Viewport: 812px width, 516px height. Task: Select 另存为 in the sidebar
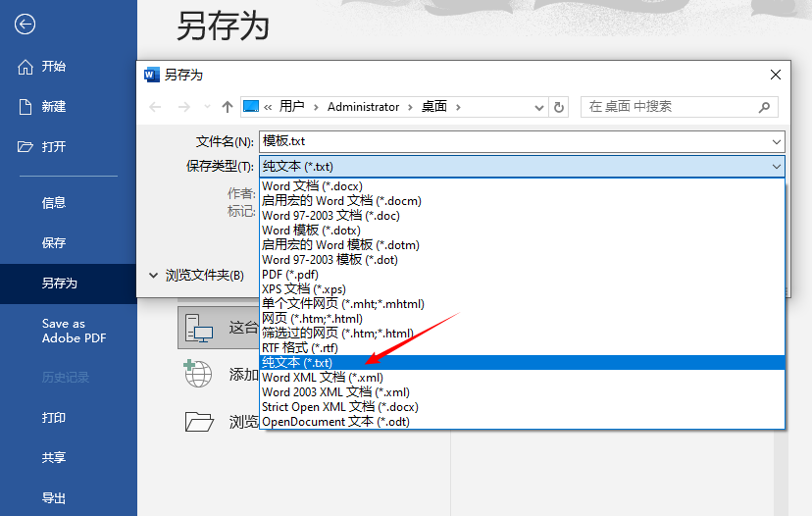click(69, 284)
